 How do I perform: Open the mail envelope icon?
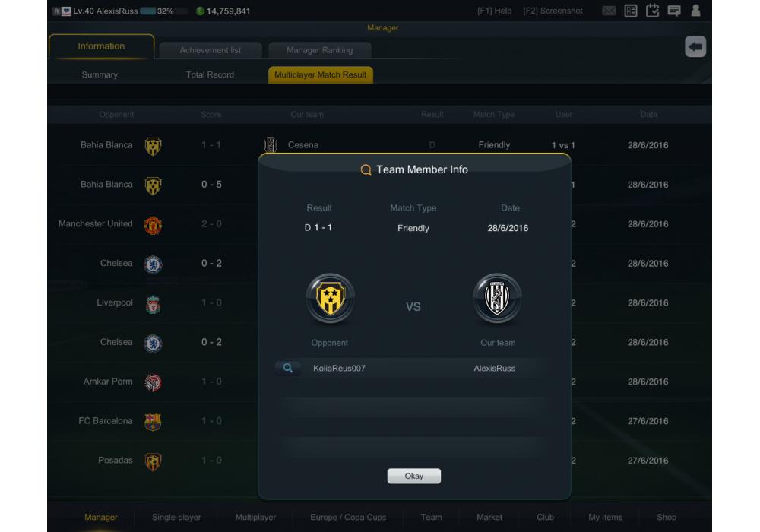(x=609, y=11)
